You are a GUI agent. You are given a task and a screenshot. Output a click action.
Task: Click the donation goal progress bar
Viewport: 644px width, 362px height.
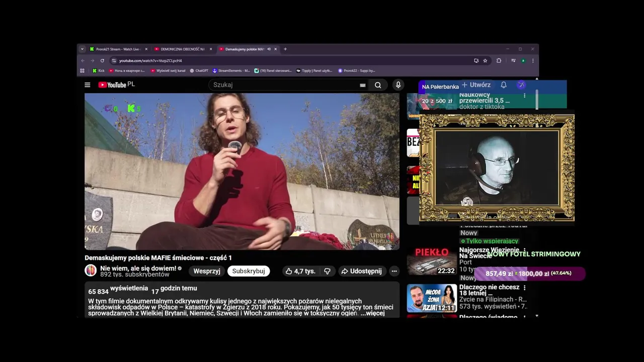529,274
